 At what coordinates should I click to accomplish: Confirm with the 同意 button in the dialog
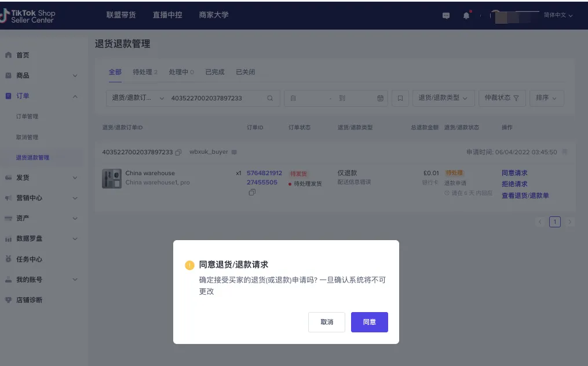click(x=369, y=322)
